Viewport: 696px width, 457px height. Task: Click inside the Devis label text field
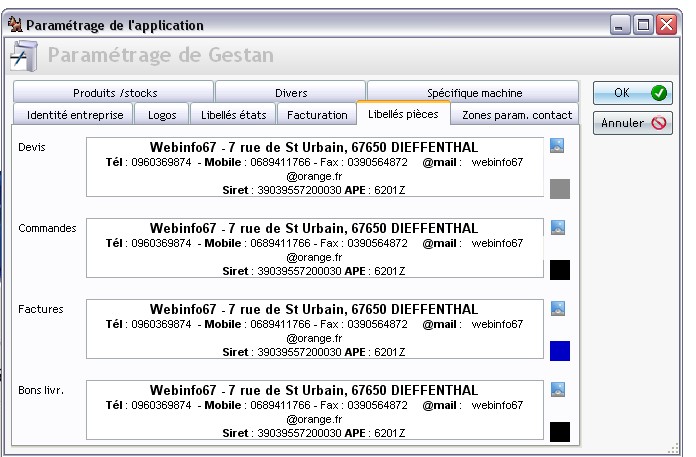click(x=314, y=166)
